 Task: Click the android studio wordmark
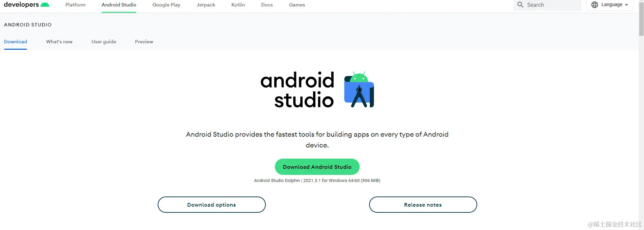297,90
